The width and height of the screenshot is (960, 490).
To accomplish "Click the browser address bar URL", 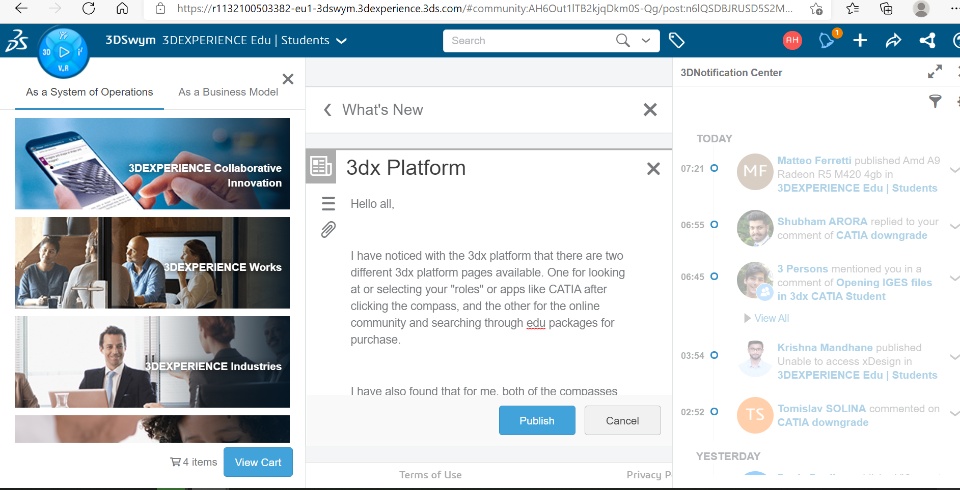I will tap(484, 8).
